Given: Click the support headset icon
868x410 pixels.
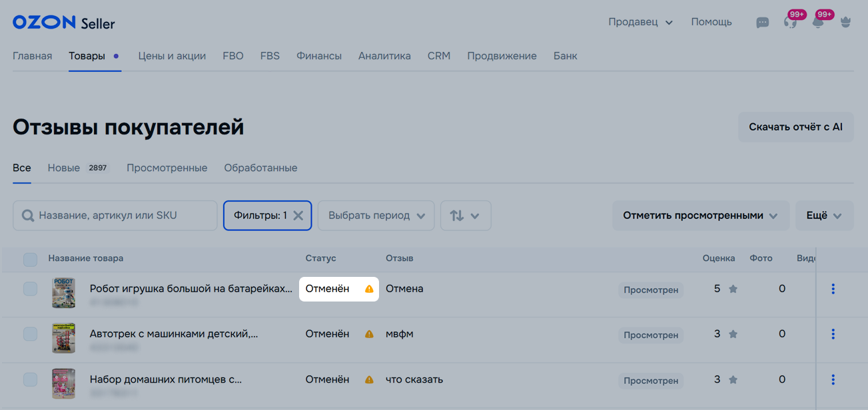Looking at the screenshot, I should tap(791, 23).
